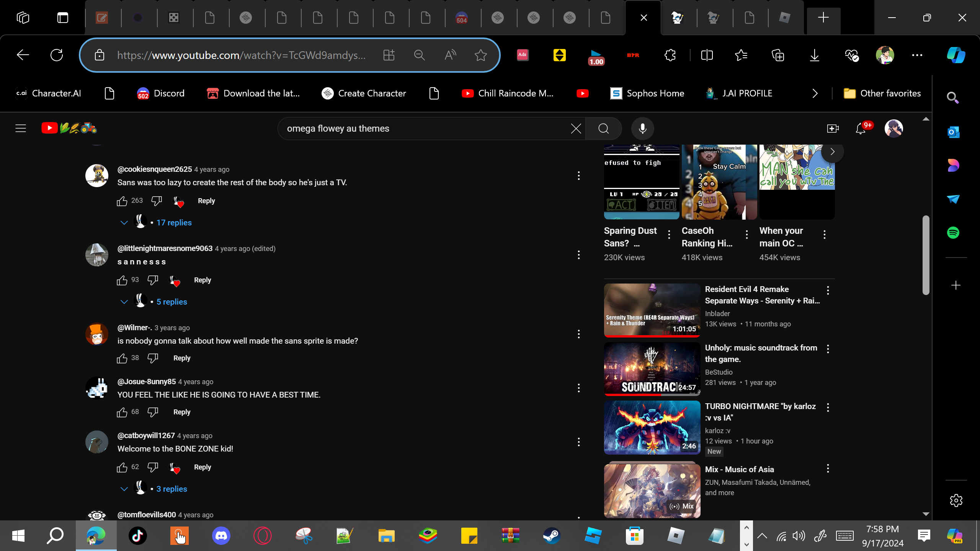The image size is (980, 551).
Task: Open Spotify in the Edge sidebar
Action: 953,233
